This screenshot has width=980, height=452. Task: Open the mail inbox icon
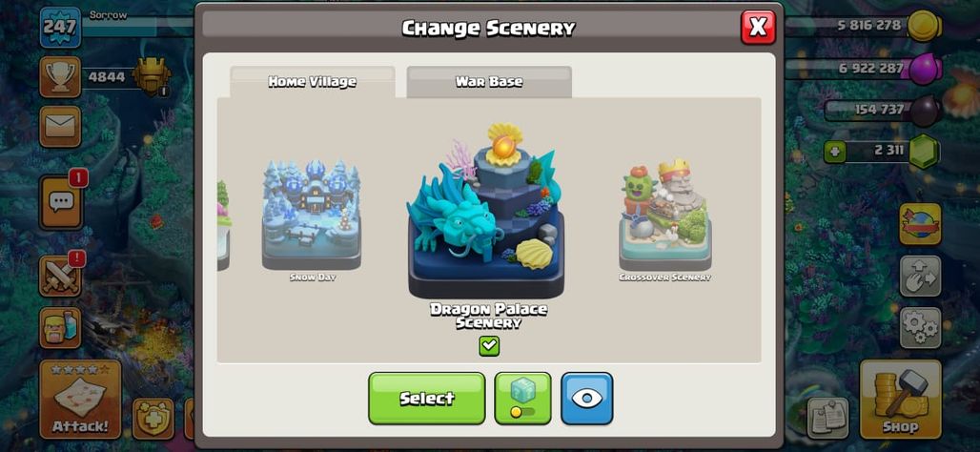click(x=61, y=126)
